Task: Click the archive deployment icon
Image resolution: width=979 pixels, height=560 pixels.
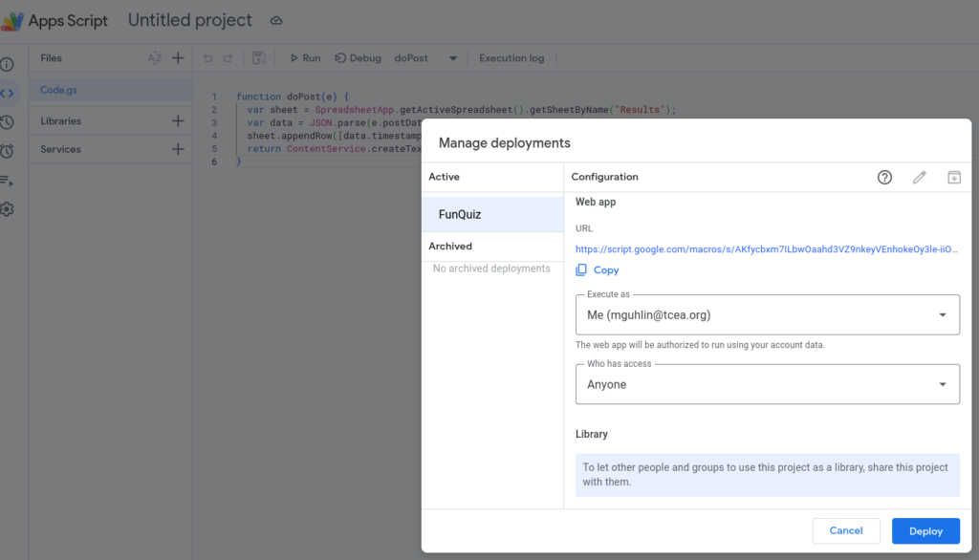Action: [x=953, y=177]
